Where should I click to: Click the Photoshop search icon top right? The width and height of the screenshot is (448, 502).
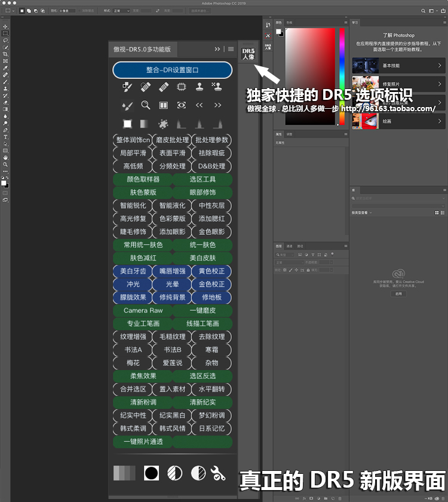coord(423,11)
